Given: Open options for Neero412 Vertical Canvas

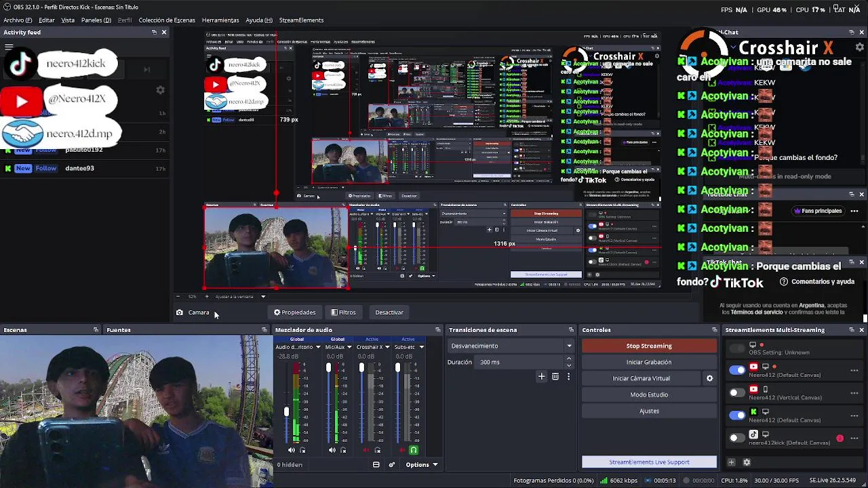Looking at the screenshot, I should [x=854, y=393].
